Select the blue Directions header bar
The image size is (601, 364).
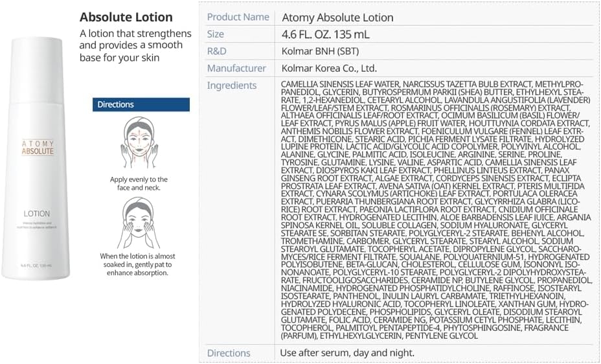(141, 105)
